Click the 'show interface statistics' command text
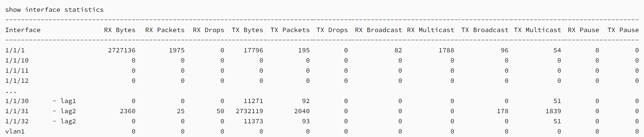The width and height of the screenshot is (644, 137). [54, 10]
